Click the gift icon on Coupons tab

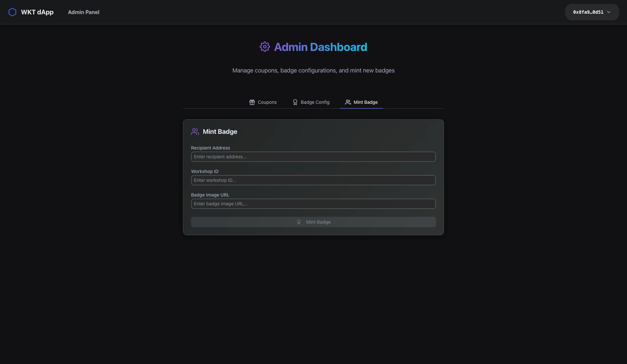252,102
